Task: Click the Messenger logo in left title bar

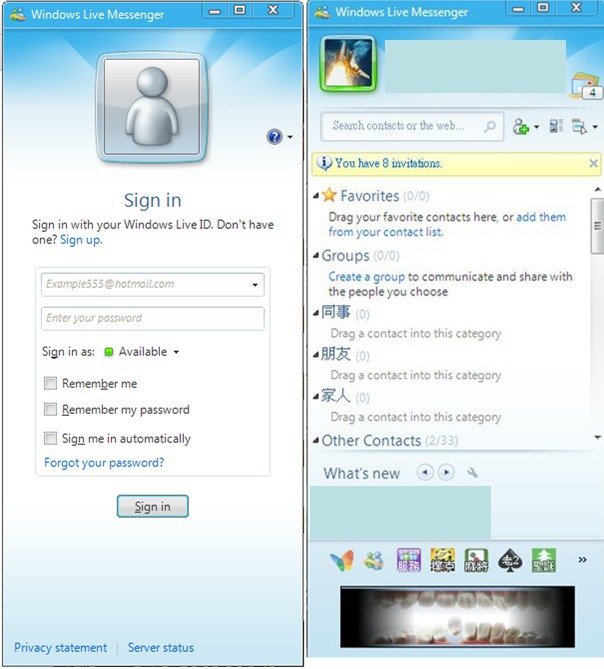Action: 17,14
